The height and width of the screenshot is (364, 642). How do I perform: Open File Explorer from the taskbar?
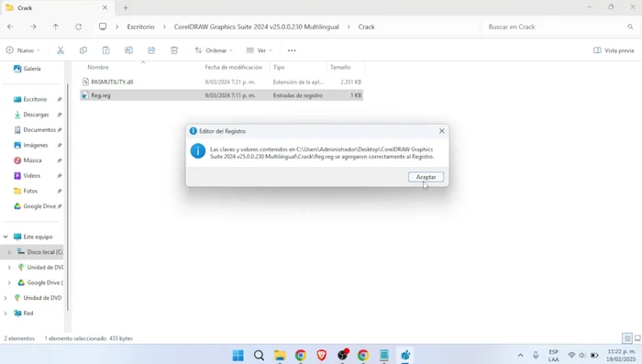(280, 355)
